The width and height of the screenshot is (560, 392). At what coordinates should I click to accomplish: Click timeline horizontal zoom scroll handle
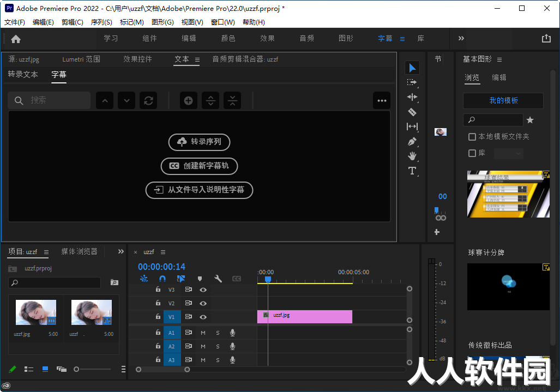(187, 370)
